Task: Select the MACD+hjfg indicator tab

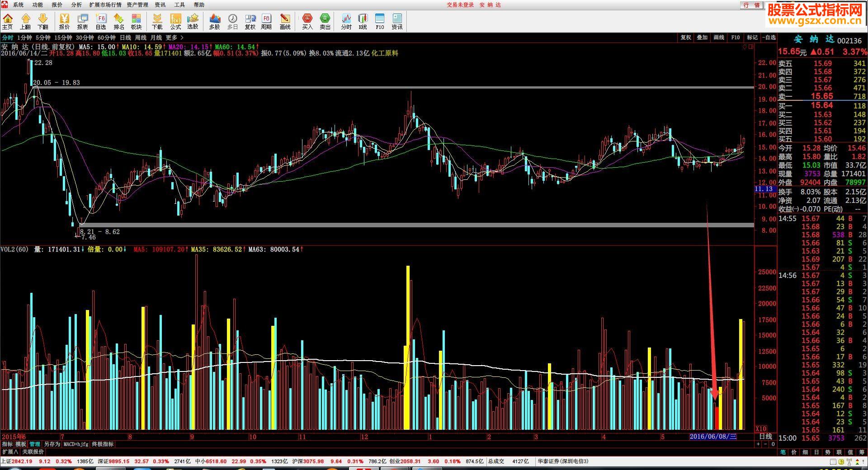Action: click(x=76, y=444)
